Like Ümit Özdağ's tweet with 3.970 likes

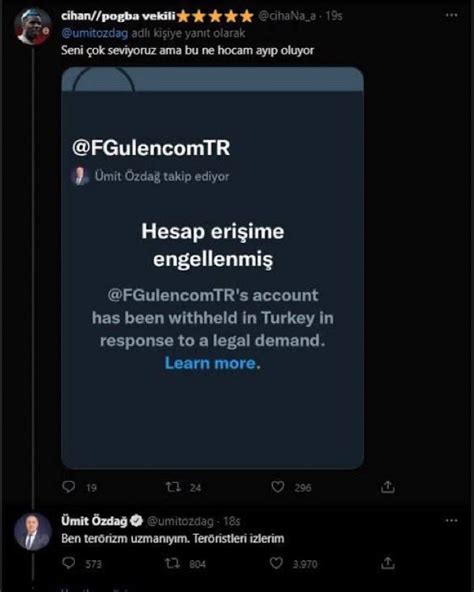tap(276, 563)
